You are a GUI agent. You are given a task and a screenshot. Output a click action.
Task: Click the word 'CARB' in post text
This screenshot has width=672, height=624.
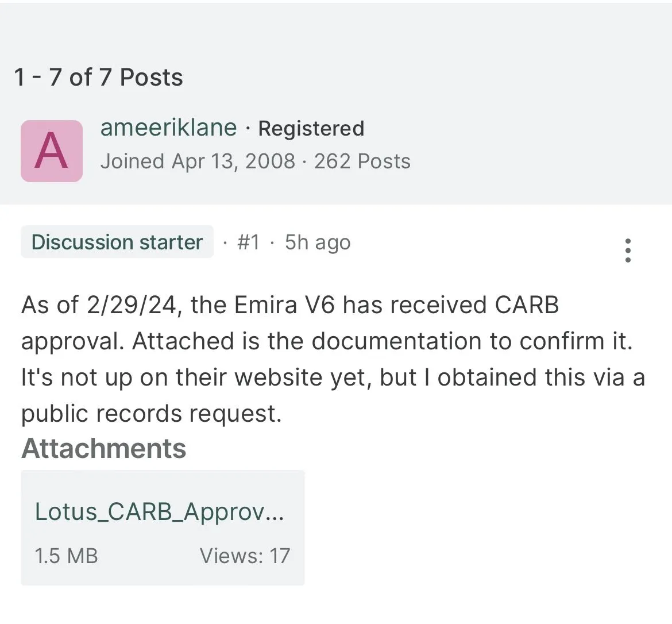(x=526, y=305)
